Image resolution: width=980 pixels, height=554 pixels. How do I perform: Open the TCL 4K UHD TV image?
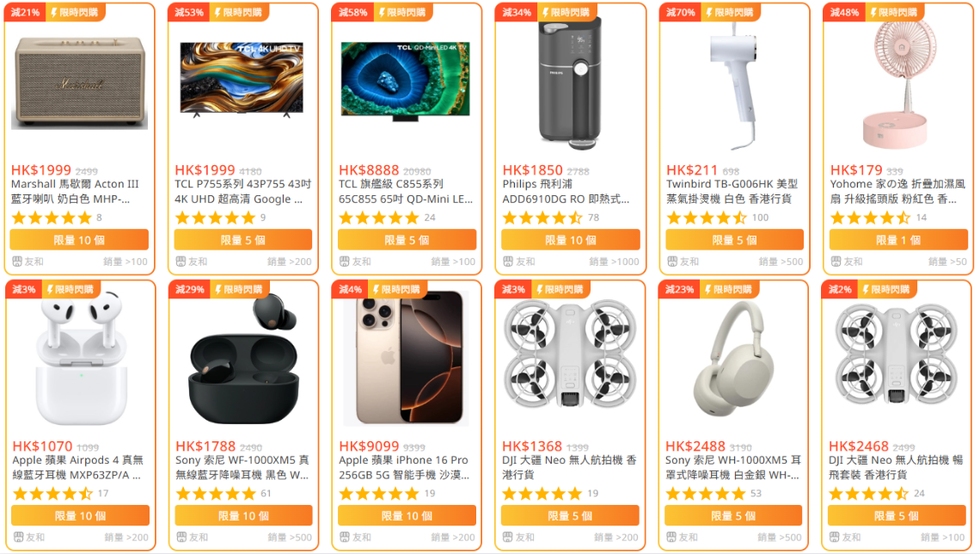(242, 79)
